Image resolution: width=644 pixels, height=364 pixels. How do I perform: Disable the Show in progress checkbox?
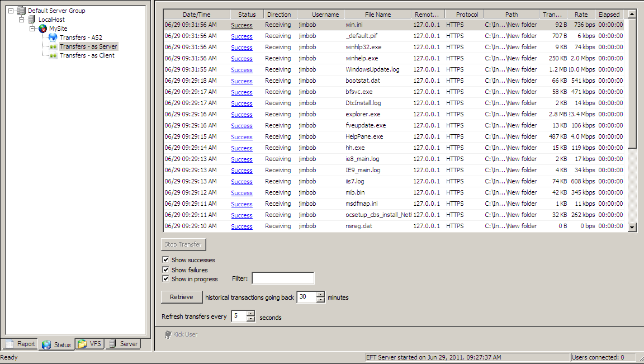(165, 278)
